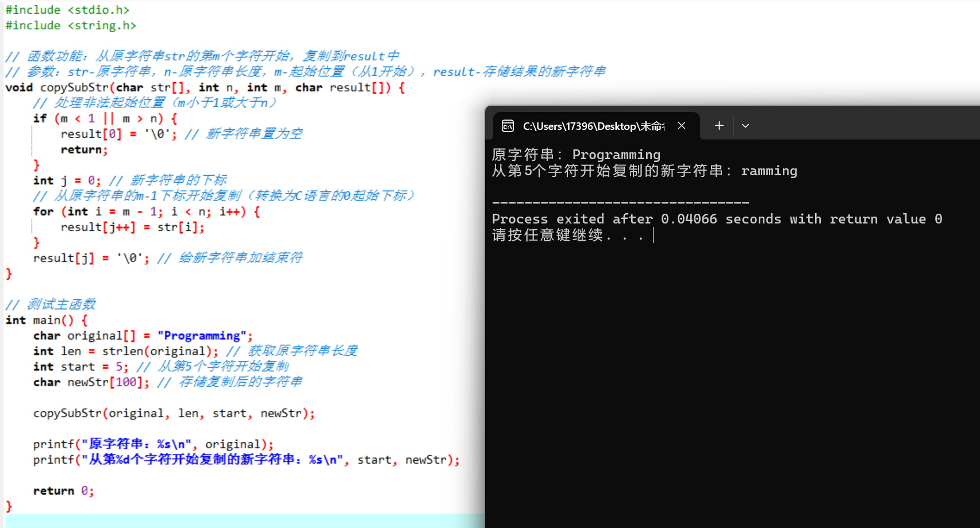Image resolution: width=980 pixels, height=528 pixels.
Task: Click the 'void copySubStr' function signature
Action: tap(205, 87)
